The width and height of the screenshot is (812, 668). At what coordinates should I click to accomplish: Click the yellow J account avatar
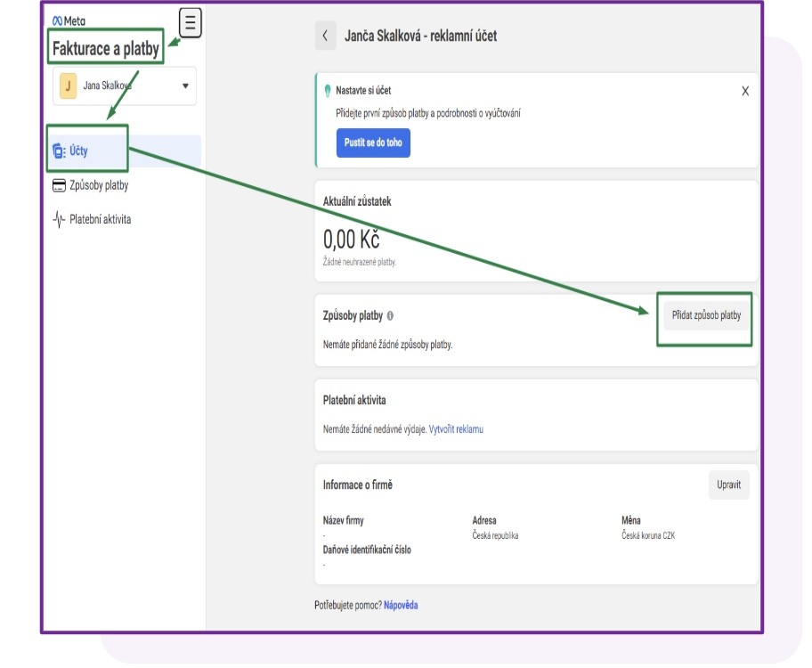pyautogui.click(x=69, y=86)
